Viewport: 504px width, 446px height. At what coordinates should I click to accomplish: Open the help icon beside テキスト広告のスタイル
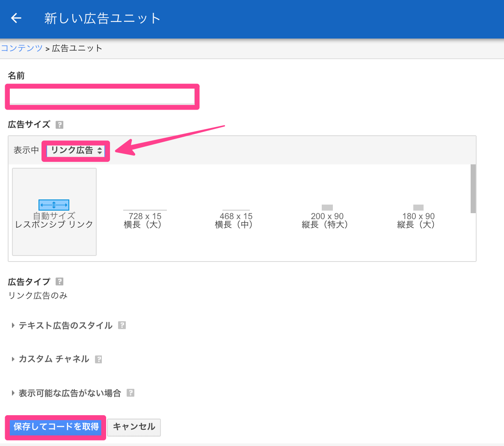click(122, 325)
